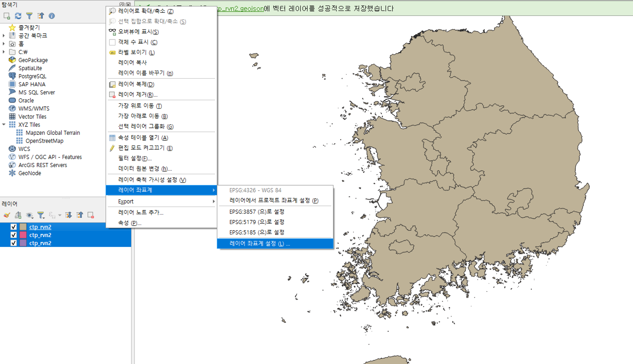Select EPSG:5185 (으)로 설정 option
Image resolution: width=633 pixels, height=364 pixels.
click(x=275, y=232)
